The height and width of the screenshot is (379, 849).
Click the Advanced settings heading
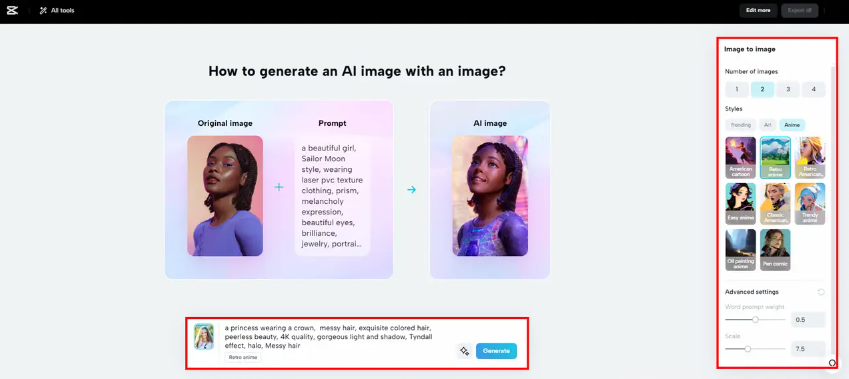click(752, 292)
